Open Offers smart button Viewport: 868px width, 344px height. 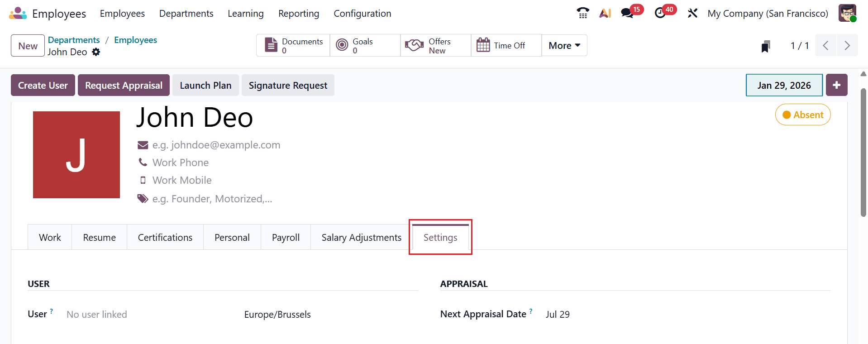436,45
